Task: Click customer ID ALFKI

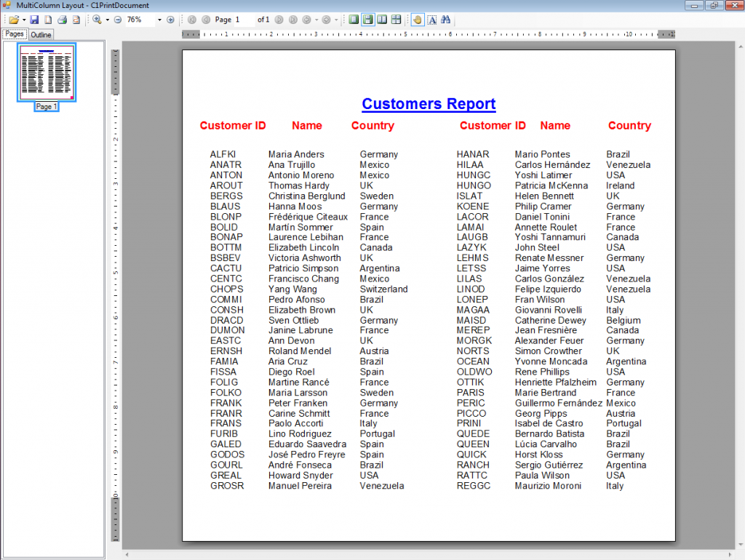Action: point(223,154)
